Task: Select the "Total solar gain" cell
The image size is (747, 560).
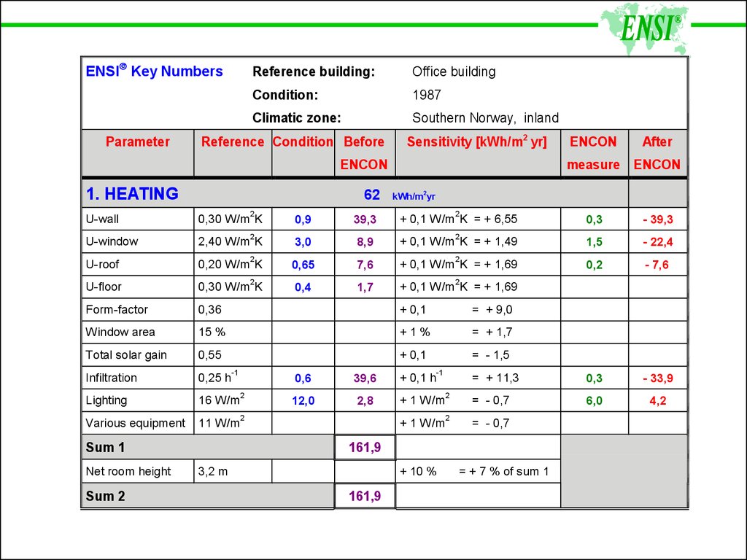Action: pyautogui.click(x=138, y=355)
